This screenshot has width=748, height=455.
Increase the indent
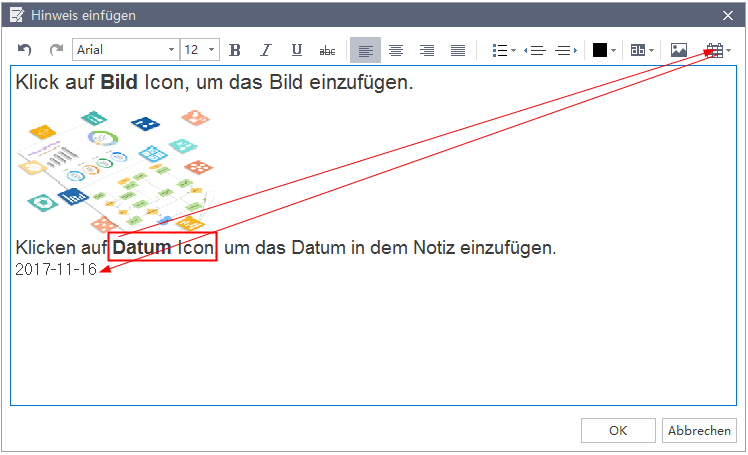pyautogui.click(x=566, y=50)
